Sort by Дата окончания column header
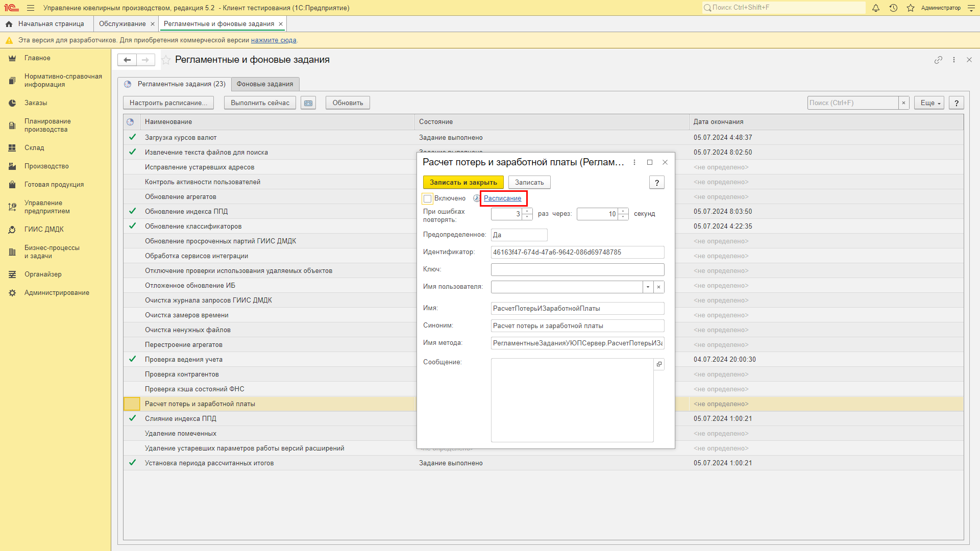This screenshot has height=551, width=980. click(826, 122)
